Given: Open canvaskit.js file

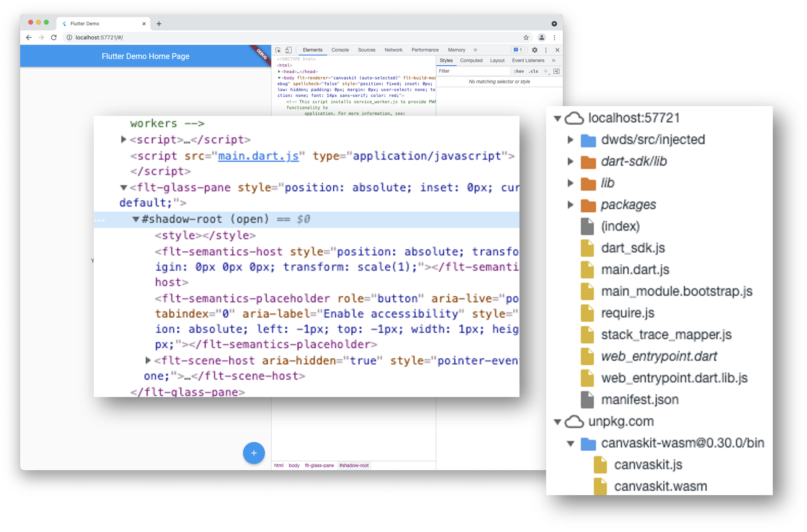Looking at the screenshot, I should click(647, 465).
